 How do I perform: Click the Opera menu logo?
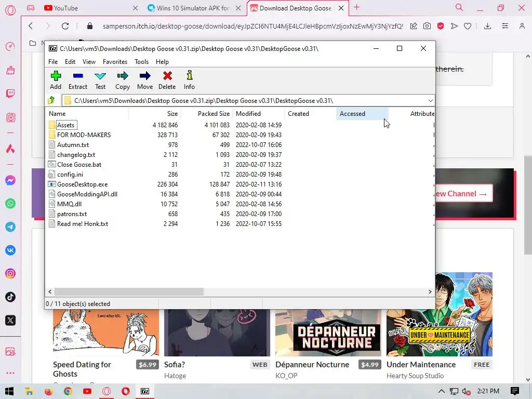click(x=10, y=10)
